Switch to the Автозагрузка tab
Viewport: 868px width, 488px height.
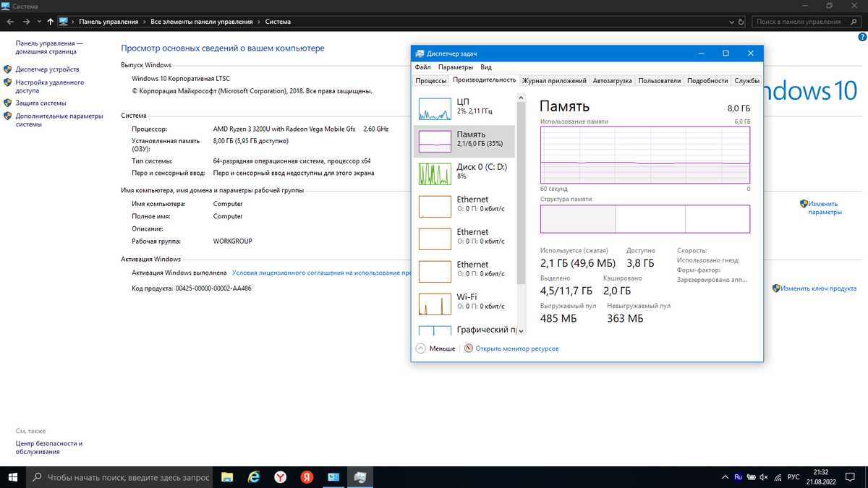click(612, 80)
